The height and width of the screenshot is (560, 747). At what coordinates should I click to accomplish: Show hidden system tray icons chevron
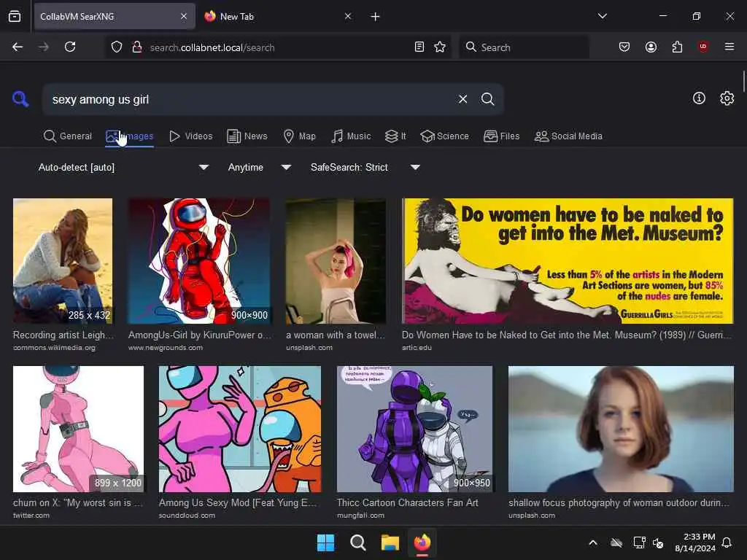point(593,542)
